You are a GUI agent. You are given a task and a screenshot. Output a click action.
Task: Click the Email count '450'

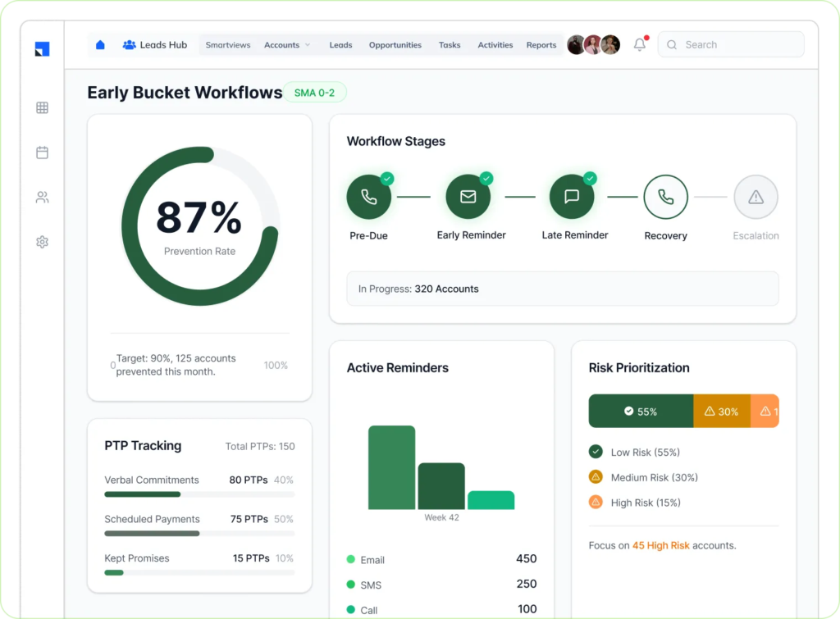(x=526, y=558)
